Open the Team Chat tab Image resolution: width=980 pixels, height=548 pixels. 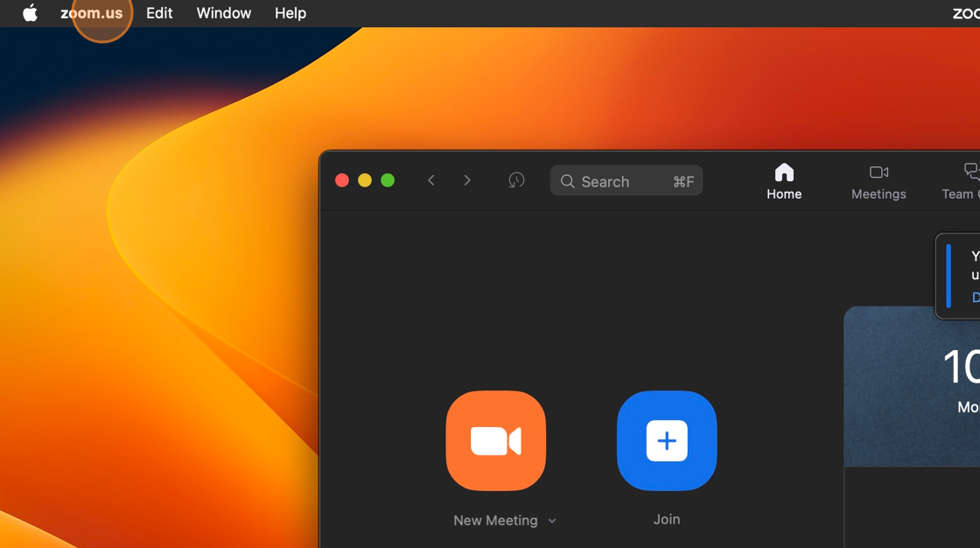(x=962, y=182)
